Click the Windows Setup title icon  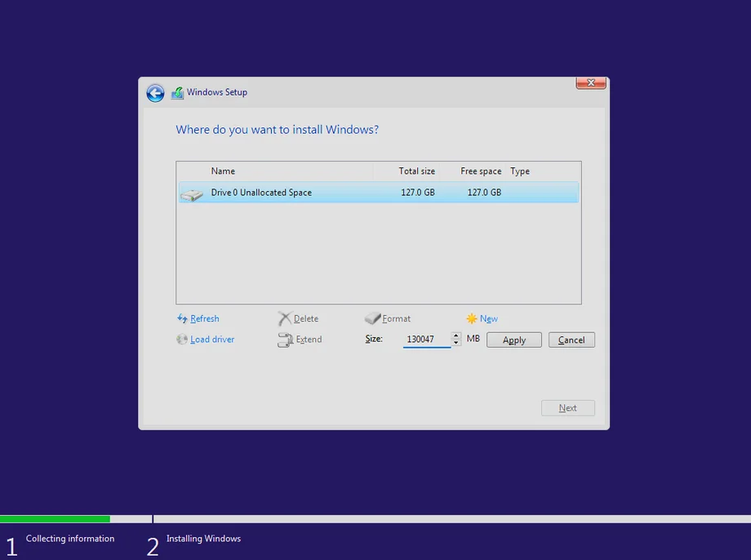pyautogui.click(x=177, y=93)
